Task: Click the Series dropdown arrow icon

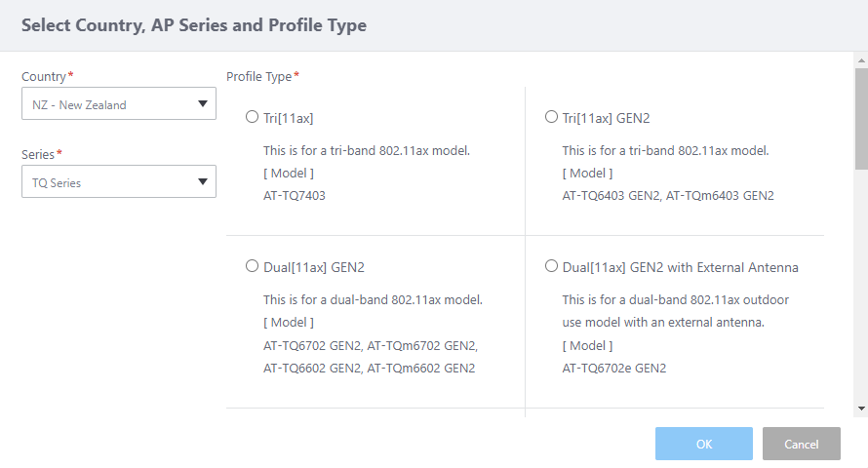Action: 203,181
